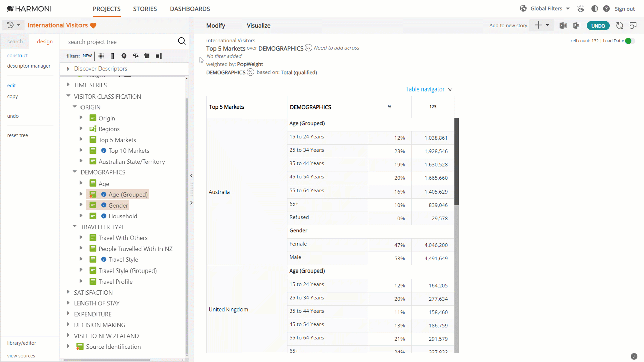
Task: Click the table's vertical scrollbar
Action: [457, 161]
